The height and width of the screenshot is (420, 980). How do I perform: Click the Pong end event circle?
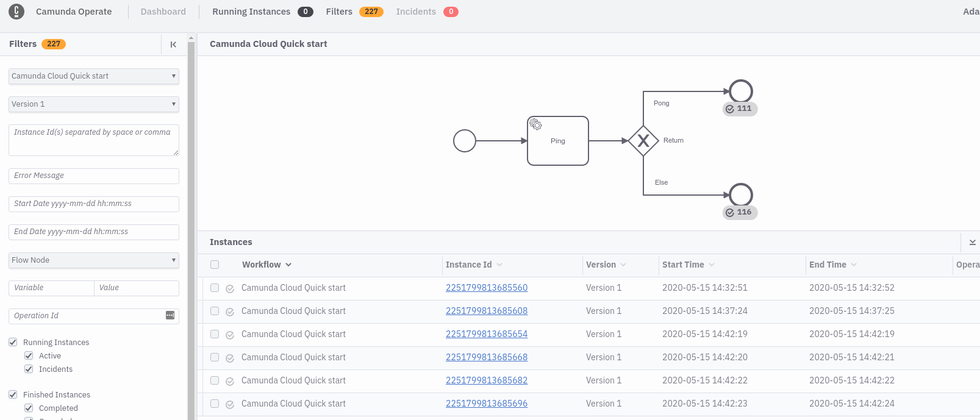click(x=740, y=91)
